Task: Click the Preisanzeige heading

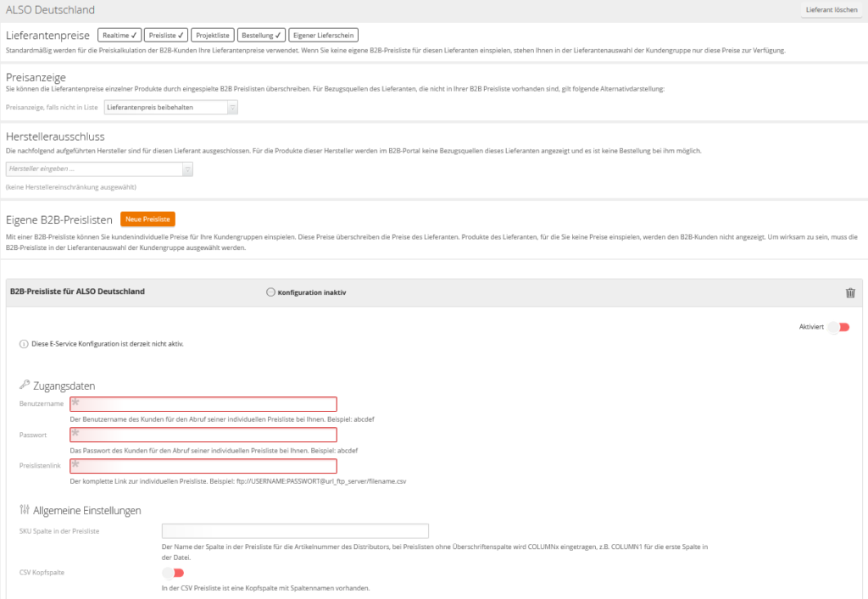Action: (x=36, y=77)
